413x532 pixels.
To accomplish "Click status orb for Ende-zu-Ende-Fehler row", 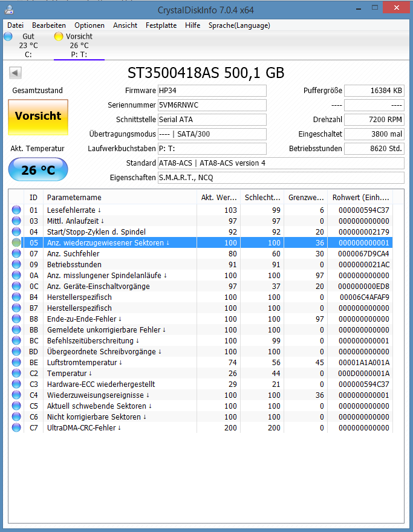I will tap(16, 319).
